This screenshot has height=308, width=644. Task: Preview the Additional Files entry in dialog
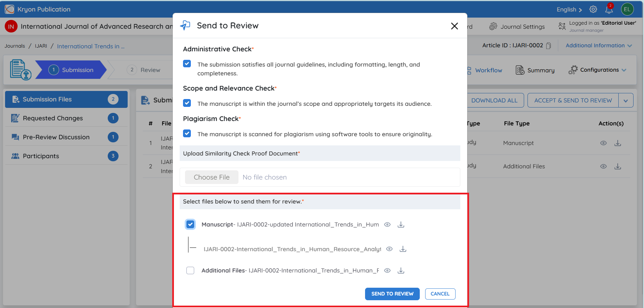click(387, 270)
